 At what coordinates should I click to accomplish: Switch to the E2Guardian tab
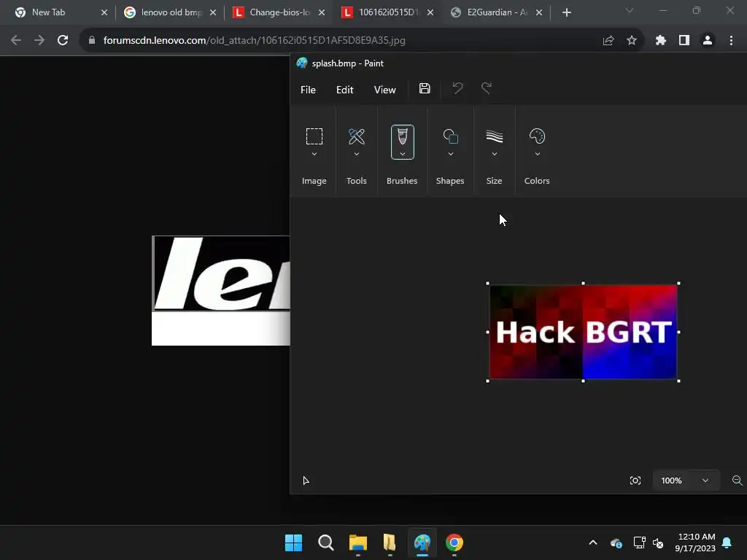(x=498, y=12)
